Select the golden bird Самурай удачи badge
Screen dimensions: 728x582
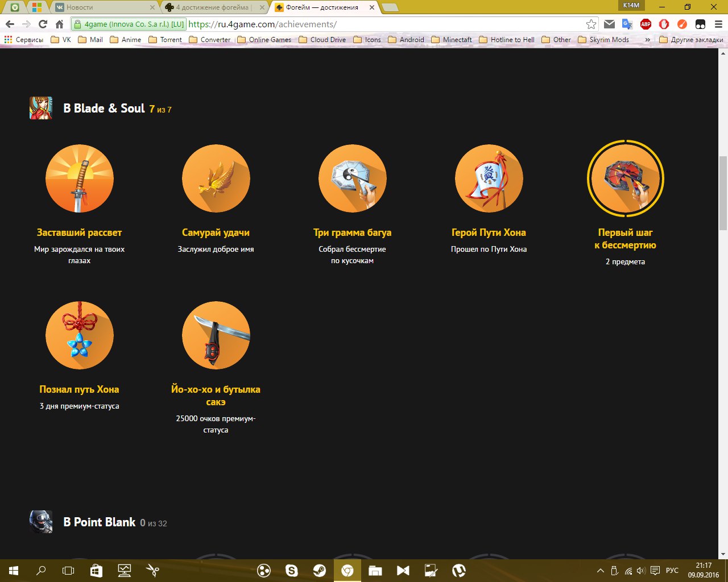point(216,178)
